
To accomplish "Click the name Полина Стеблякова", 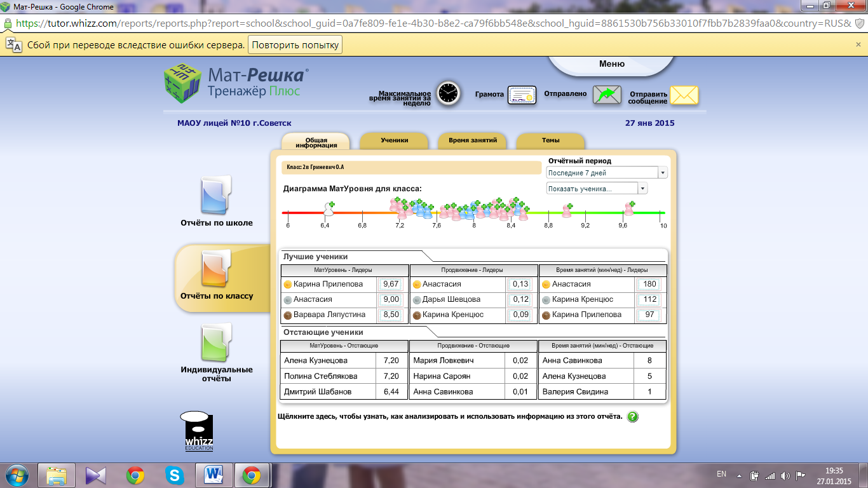I will coord(321,376).
